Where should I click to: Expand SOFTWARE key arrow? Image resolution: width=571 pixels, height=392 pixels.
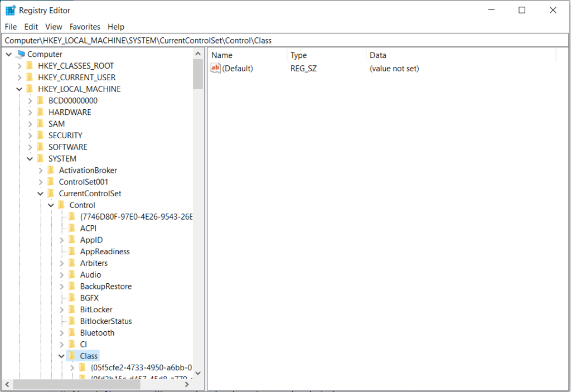[x=30, y=148]
